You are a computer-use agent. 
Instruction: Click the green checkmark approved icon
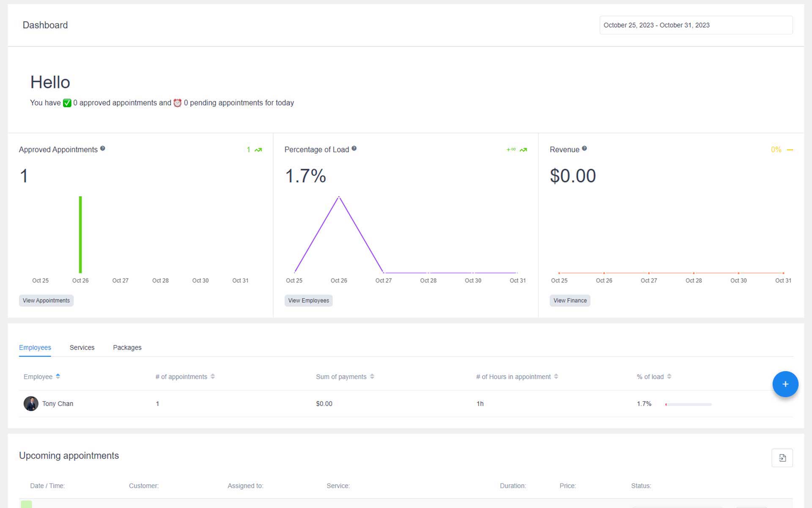(67, 103)
